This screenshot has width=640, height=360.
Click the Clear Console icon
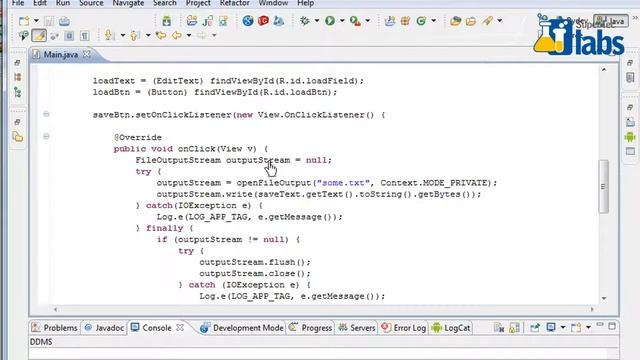[x=499, y=327]
